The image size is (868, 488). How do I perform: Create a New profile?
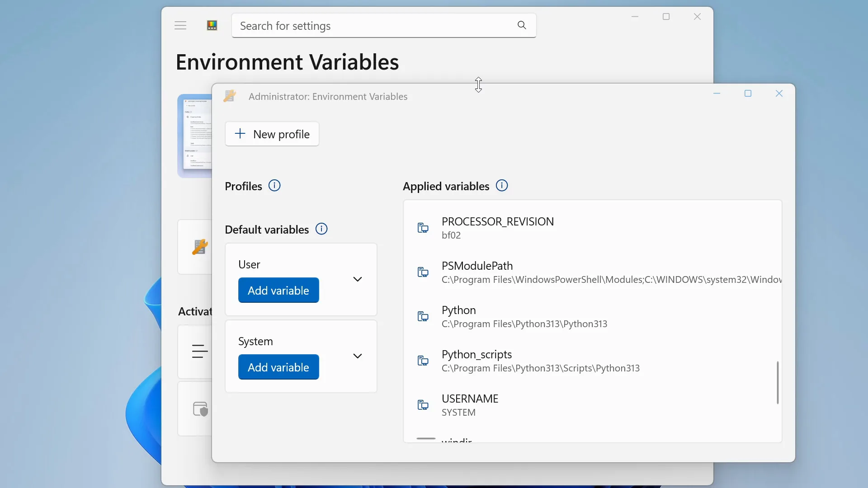click(272, 134)
